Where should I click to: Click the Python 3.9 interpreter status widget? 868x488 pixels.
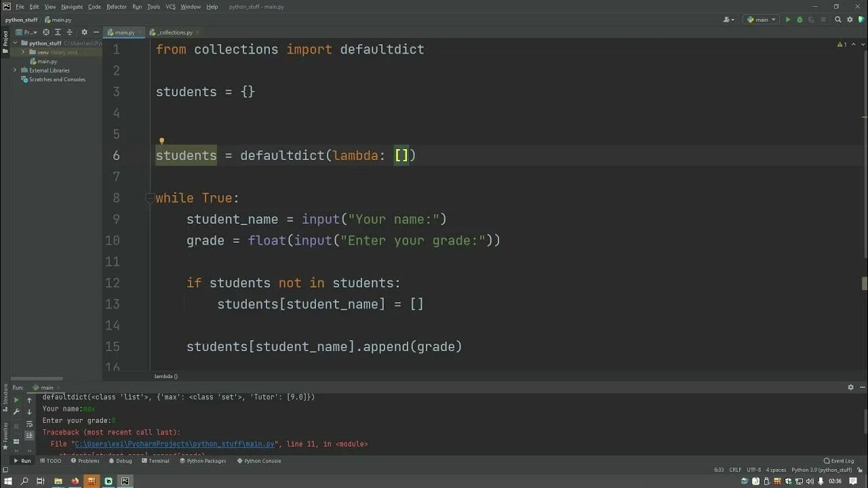[x=822, y=470]
